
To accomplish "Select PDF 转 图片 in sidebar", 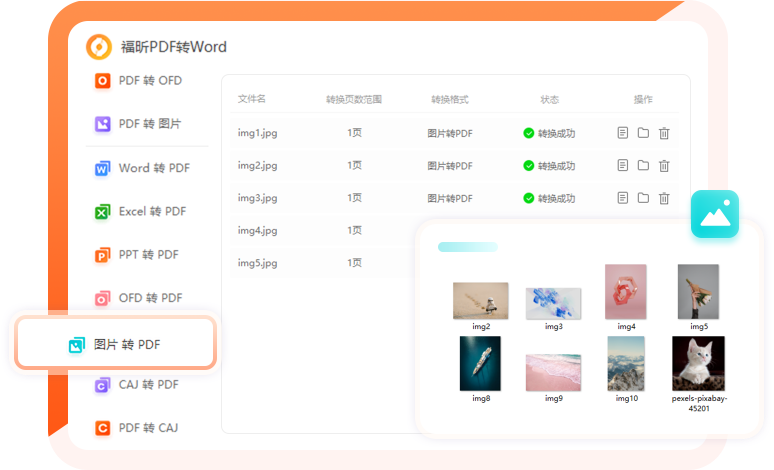I will (139, 124).
